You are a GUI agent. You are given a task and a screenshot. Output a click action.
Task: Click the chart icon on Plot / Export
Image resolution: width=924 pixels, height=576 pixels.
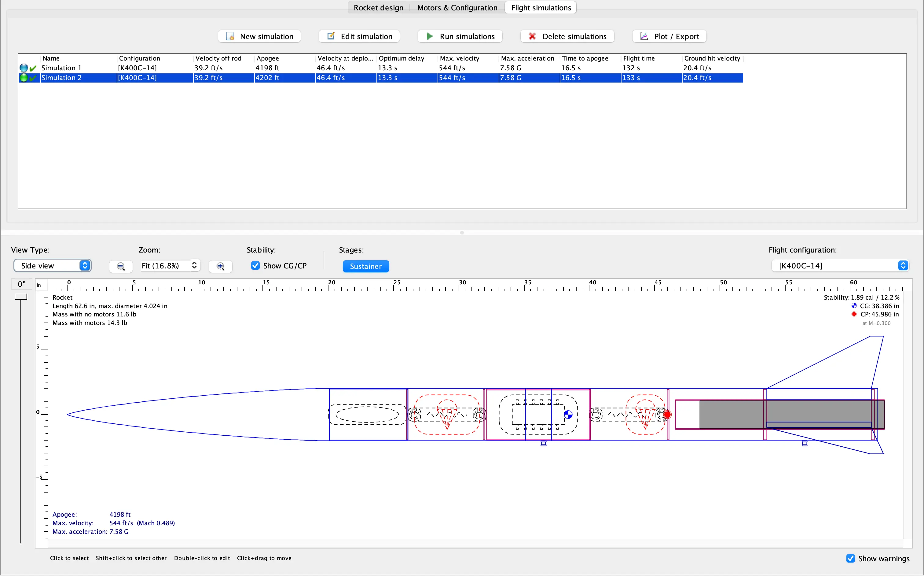click(644, 36)
